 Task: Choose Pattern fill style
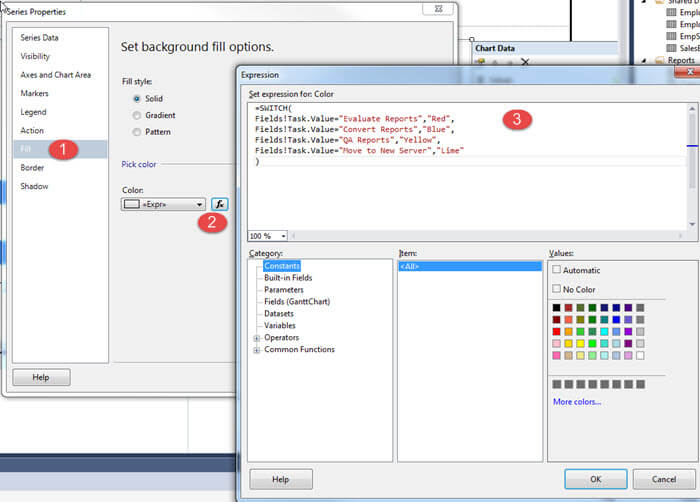coord(137,132)
